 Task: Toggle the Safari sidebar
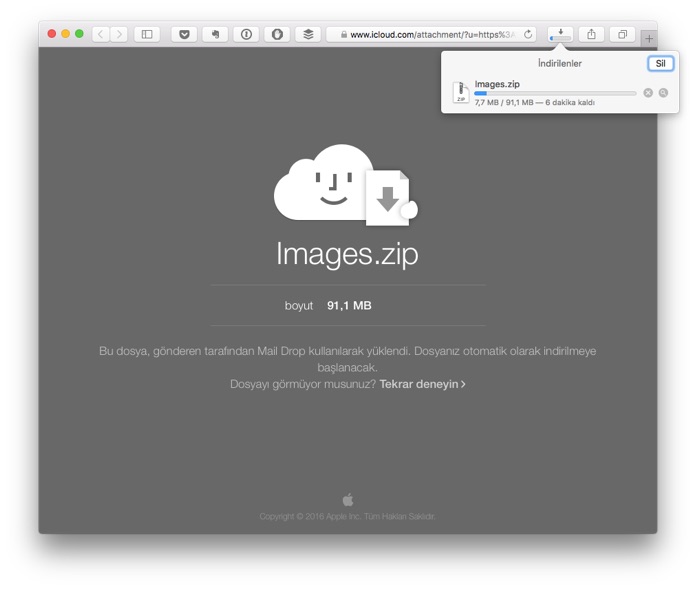[147, 34]
